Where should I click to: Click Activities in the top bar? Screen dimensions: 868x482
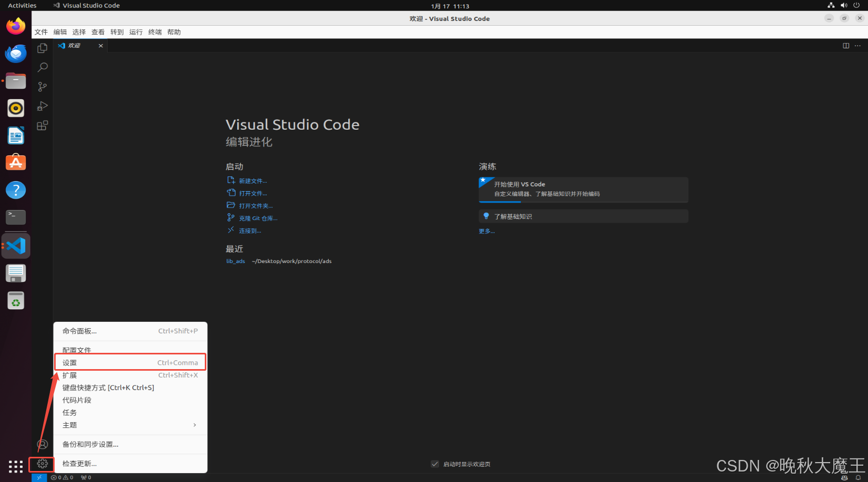click(x=22, y=5)
